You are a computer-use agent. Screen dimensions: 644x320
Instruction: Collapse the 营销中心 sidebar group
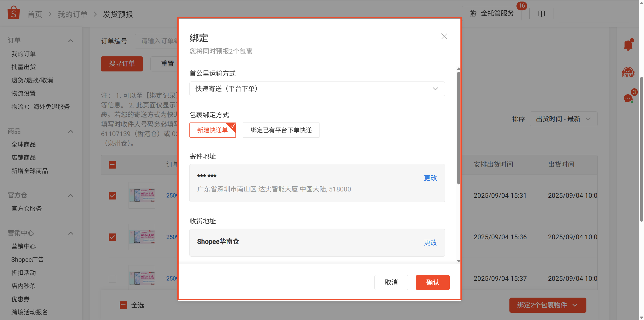pos(71,233)
